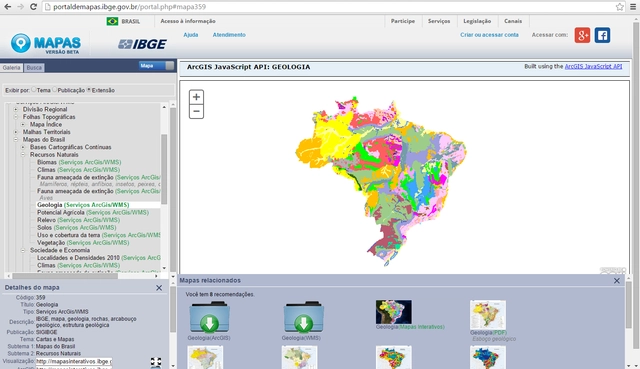
Task: Open the browser hamburger menu
Action: (633, 7)
